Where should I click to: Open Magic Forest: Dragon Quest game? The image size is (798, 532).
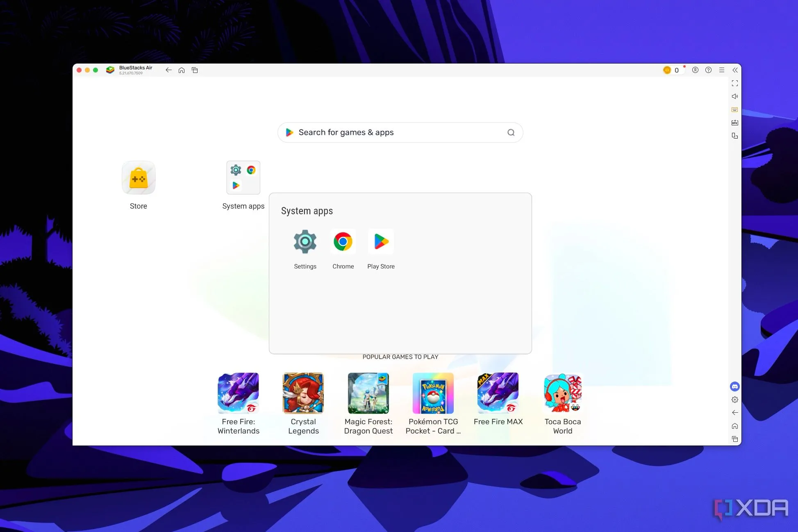368,393
